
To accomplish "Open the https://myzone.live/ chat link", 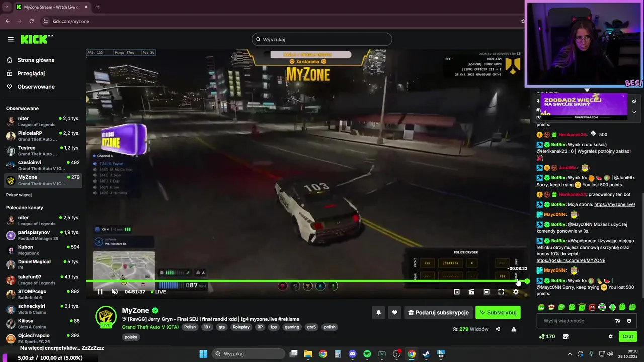I will pyautogui.click(x=614, y=205).
